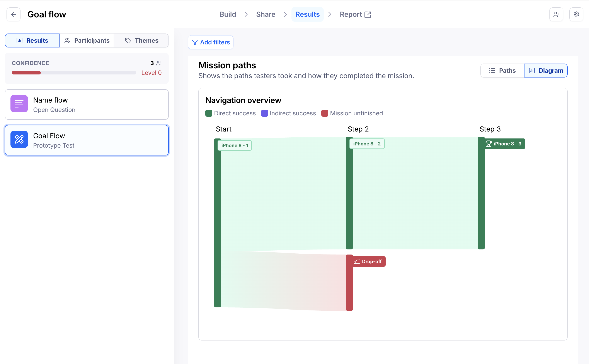Click the Name flow open question icon
The width and height of the screenshot is (589, 364).
19,104
